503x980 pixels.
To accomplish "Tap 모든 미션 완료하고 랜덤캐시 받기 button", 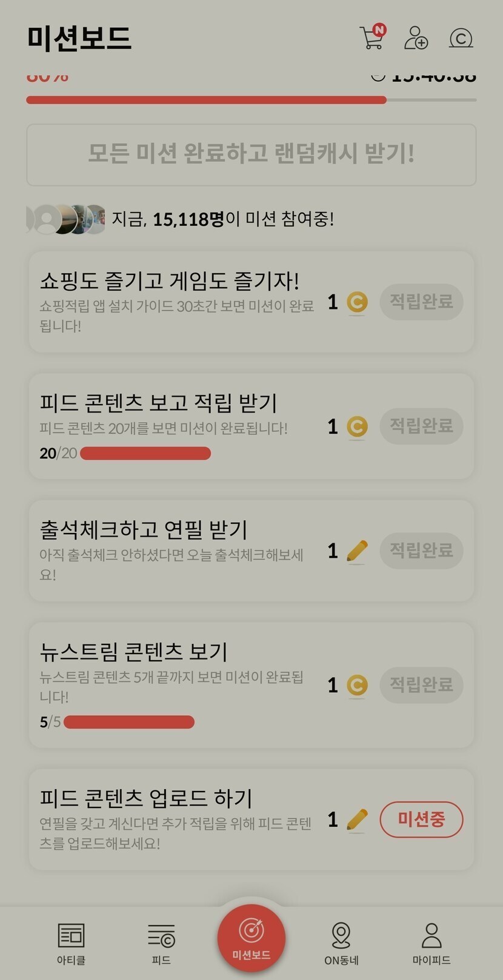I will tap(252, 154).
